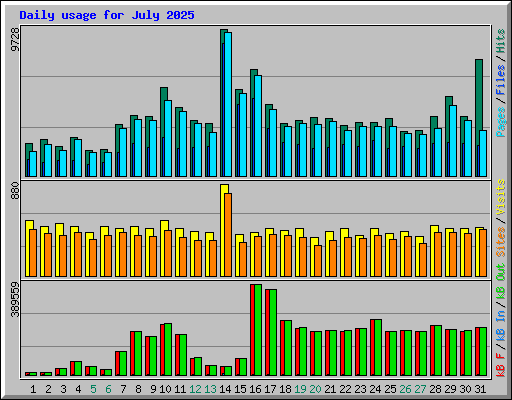This screenshot has width=512, height=400.
Task: Select day 21 on the x-axis
Action: [x=330, y=389]
